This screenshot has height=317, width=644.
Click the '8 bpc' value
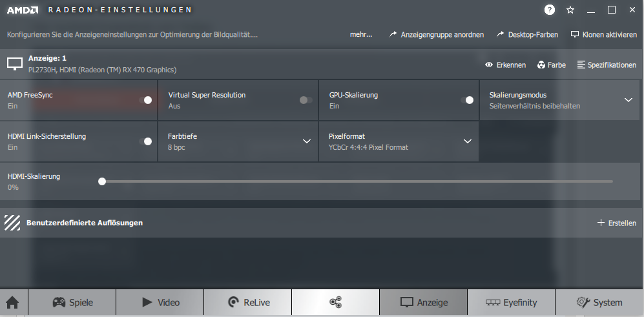click(x=176, y=147)
